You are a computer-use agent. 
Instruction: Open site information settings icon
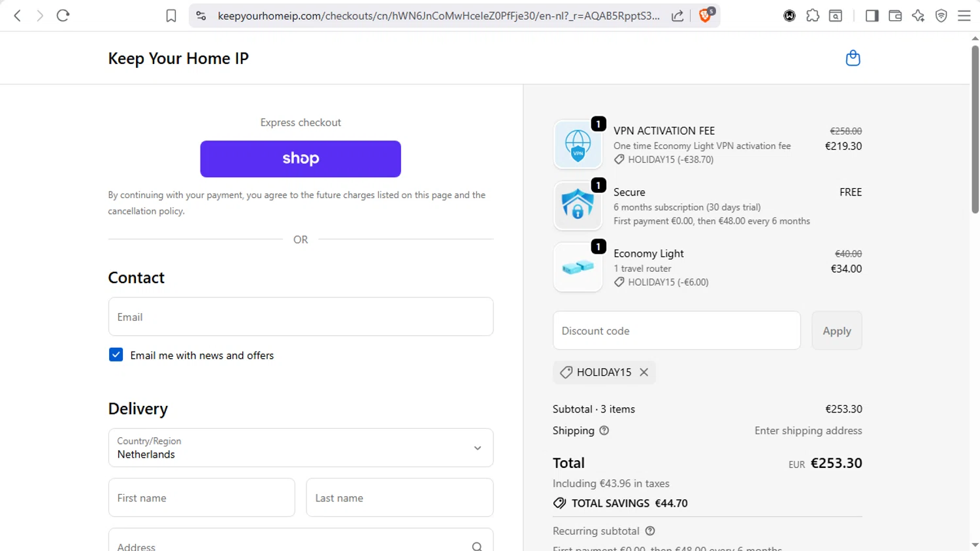[201, 16]
